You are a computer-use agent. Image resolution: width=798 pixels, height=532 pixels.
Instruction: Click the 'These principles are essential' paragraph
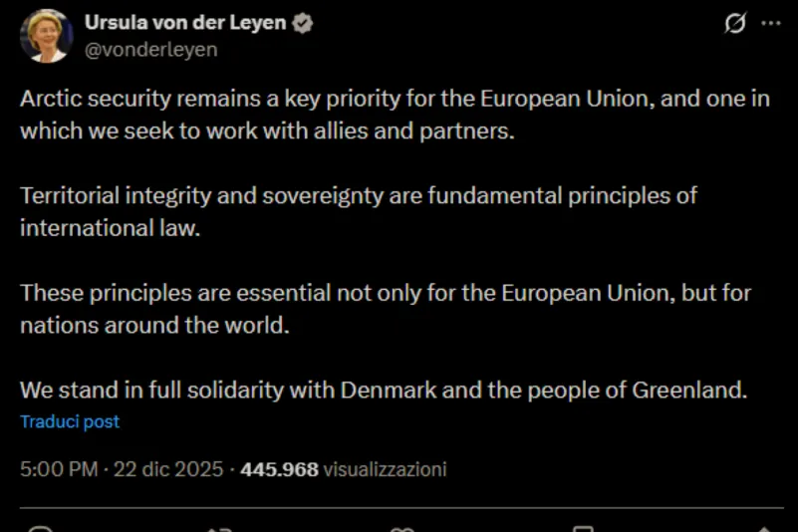pyautogui.click(x=385, y=309)
